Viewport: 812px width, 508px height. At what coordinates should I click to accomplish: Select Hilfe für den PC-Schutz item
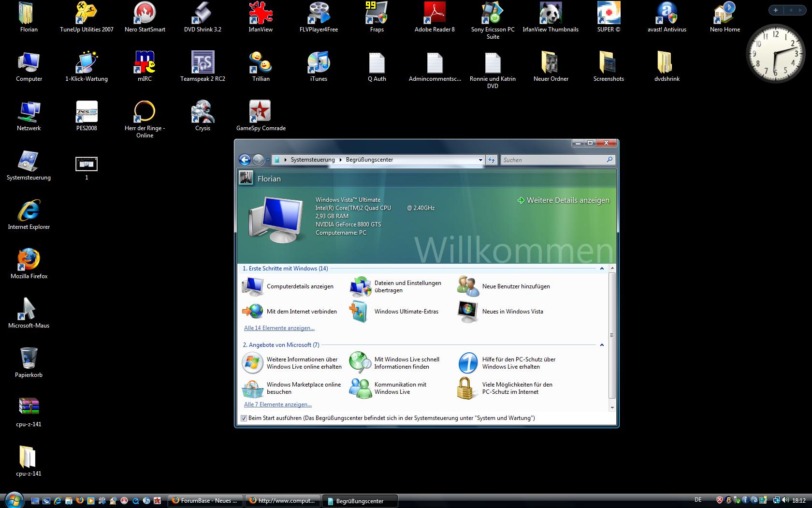pos(507,363)
